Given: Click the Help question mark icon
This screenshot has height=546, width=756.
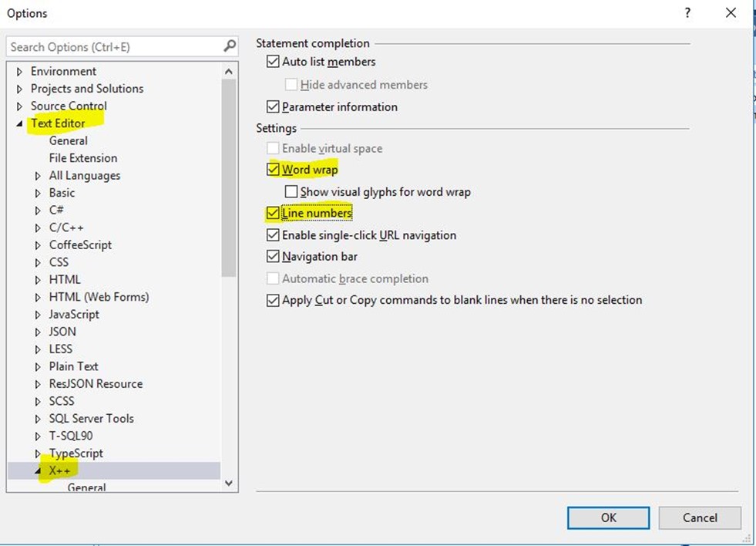Looking at the screenshot, I should pos(687,13).
